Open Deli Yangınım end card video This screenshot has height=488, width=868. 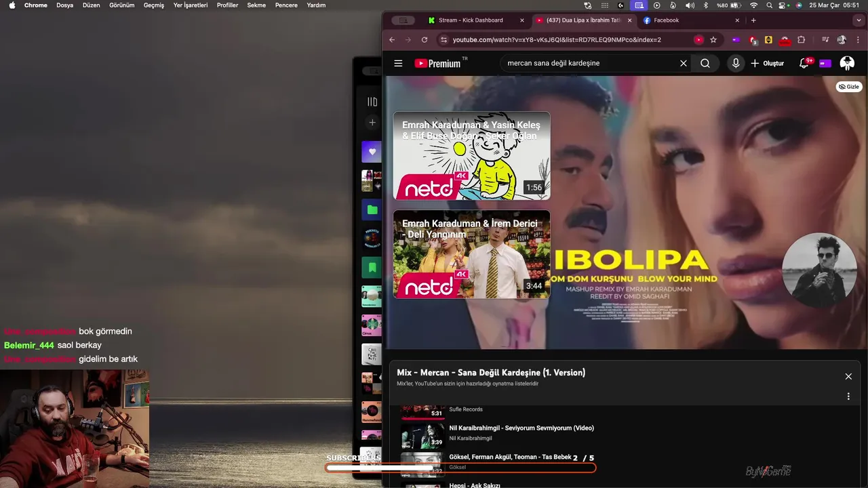(x=471, y=254)
